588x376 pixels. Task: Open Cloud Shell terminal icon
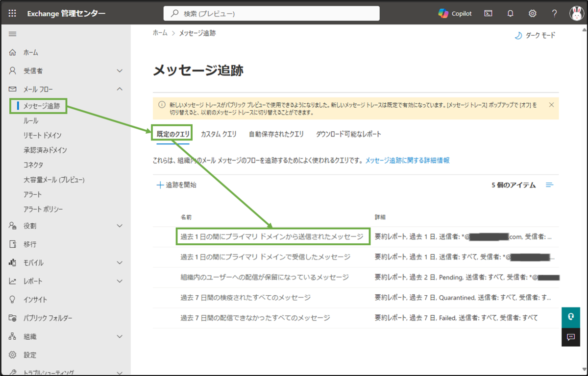[x=488, y=14]
